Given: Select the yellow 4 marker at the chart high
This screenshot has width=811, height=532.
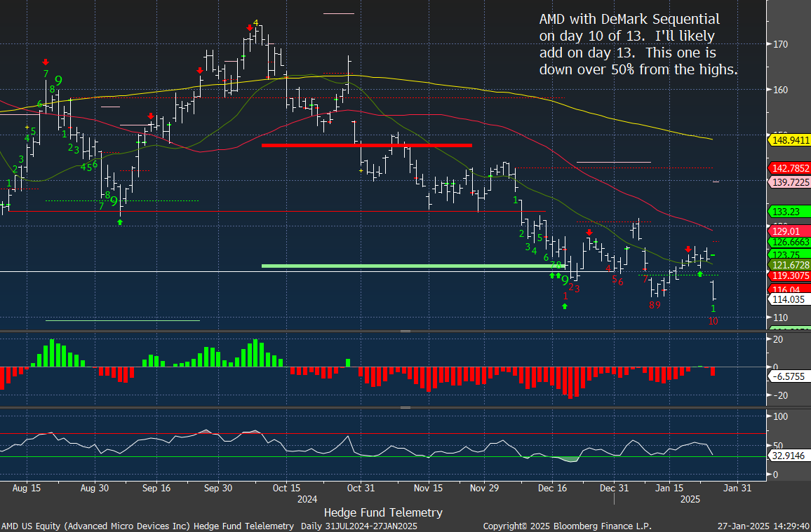Looking at the screenshot, I should pyautogui.click(x=255, y=23).
